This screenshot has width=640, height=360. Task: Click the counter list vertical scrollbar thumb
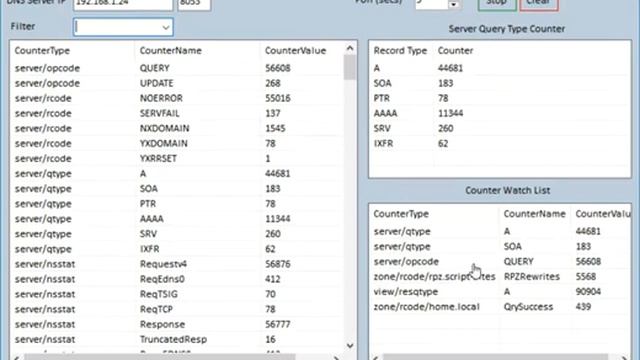[350, 67]
